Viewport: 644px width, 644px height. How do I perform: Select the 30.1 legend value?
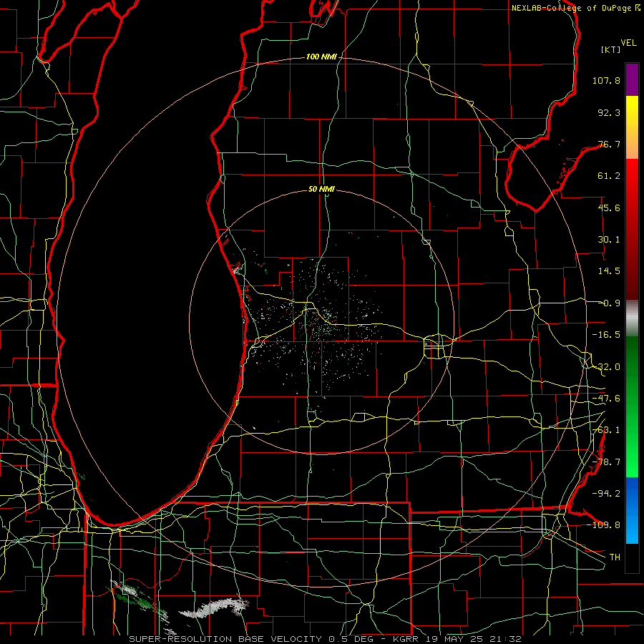click(609, 240)
